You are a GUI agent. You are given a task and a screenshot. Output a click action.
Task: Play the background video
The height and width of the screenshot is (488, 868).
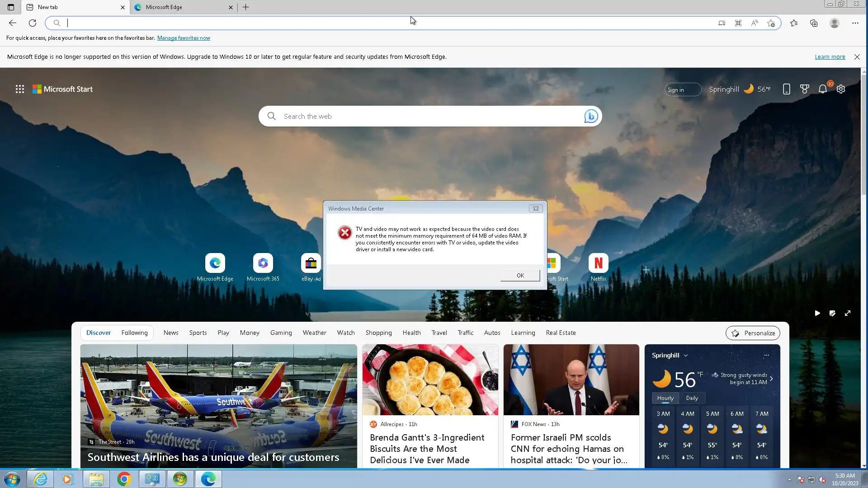point(817,313)
